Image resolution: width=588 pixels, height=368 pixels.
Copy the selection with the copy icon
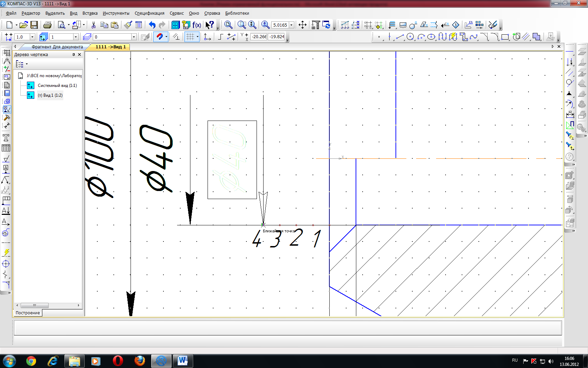pyautogui.click(x=104, y=25)
